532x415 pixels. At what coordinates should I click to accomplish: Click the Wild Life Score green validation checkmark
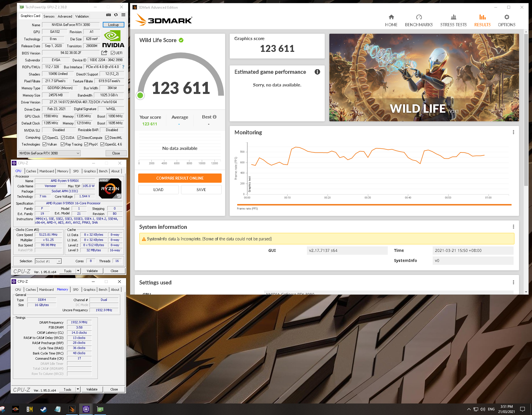coord(181,40)
